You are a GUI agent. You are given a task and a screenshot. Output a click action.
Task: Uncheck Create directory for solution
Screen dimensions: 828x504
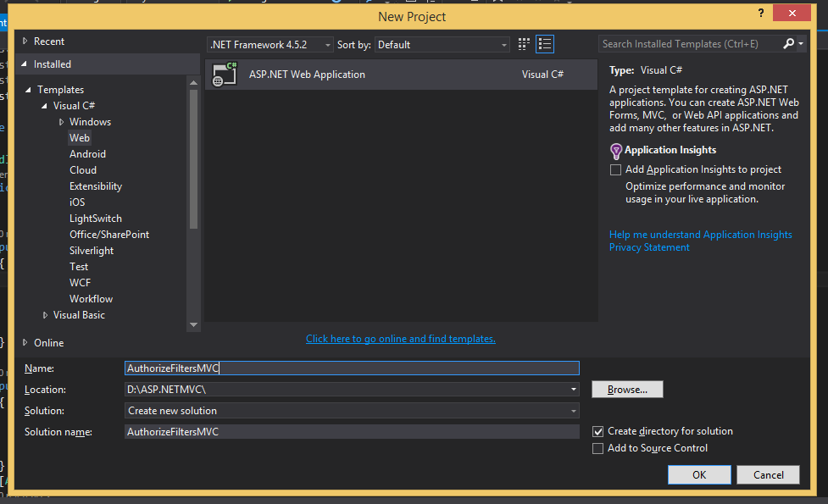(x=597, y=432)
